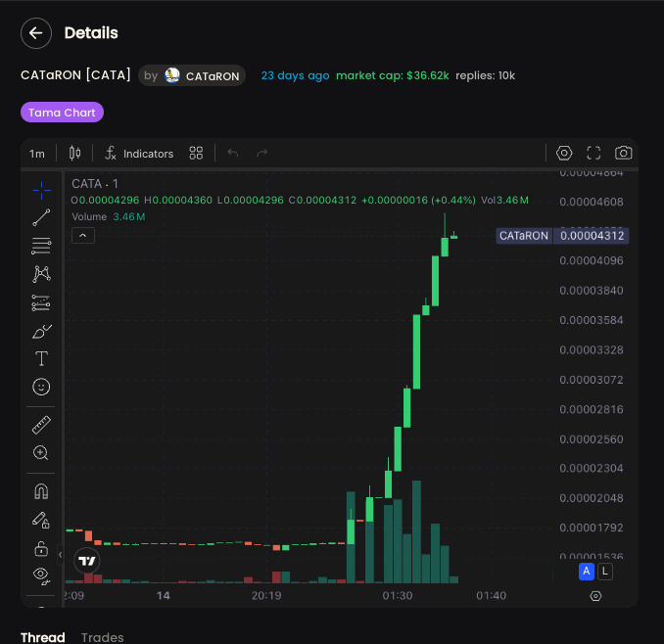Toggle lock all drawing tools
The height and width of the screenshot is (644, 664).
[x=41, y=548]
